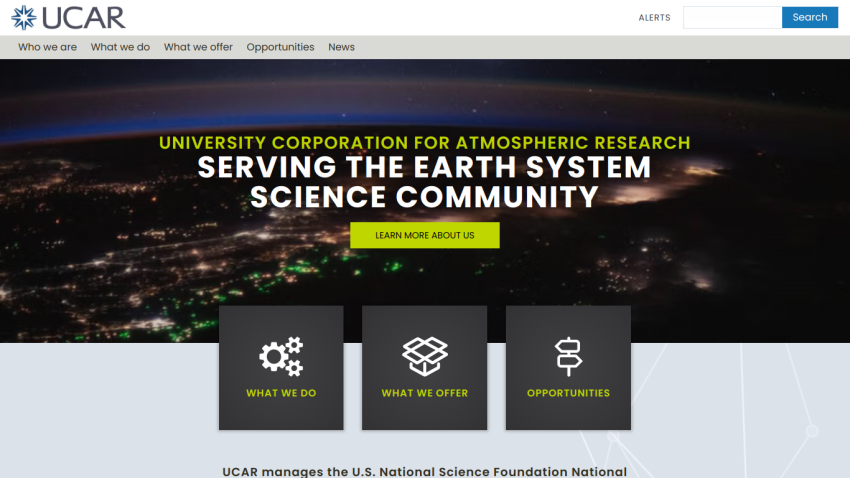Click the open box icon on the What We Offer card

click(x=424, y=356)
